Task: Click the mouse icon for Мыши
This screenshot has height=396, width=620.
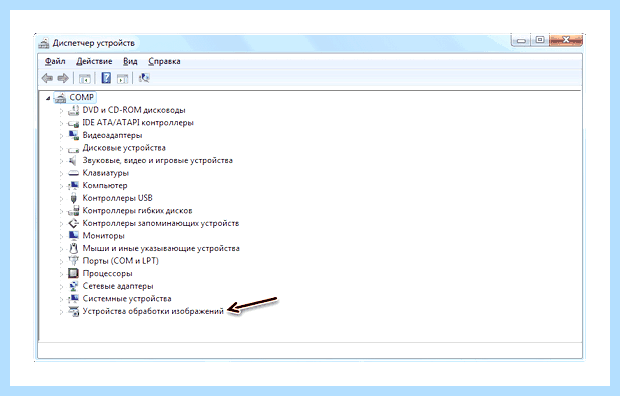Action: point(73,248)
